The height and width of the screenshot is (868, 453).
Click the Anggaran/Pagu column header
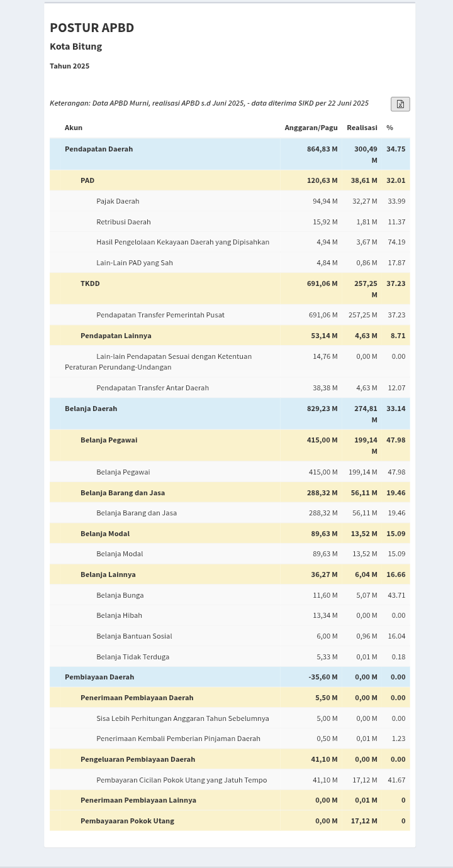(311, 128)
